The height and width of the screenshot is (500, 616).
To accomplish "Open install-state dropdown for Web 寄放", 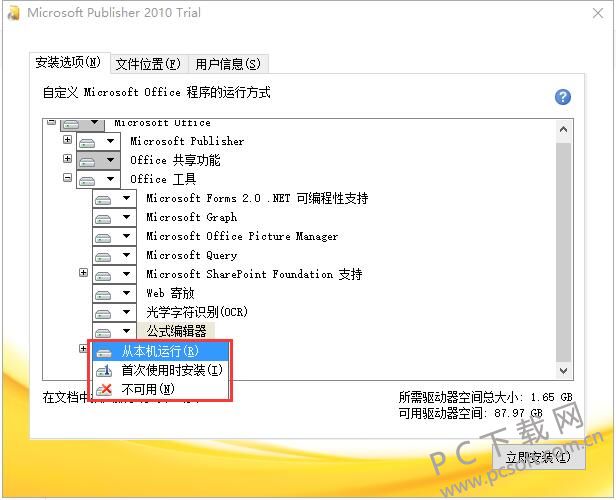I will point(114,293).
